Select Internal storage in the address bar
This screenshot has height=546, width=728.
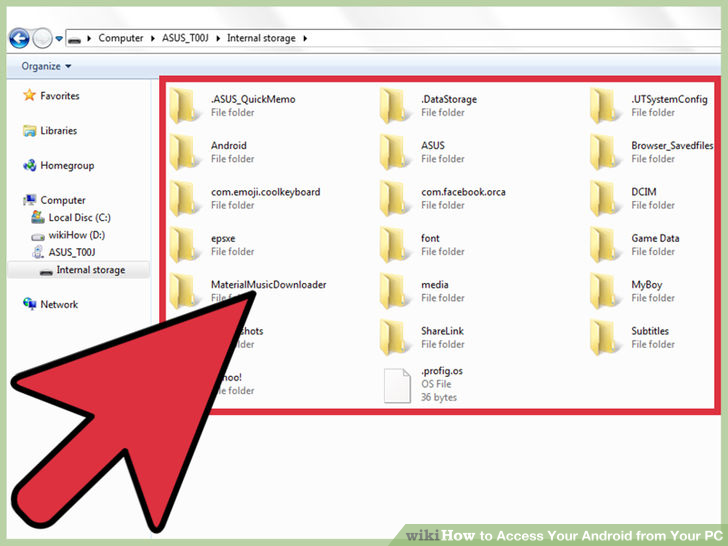click(x=261, y=38)
